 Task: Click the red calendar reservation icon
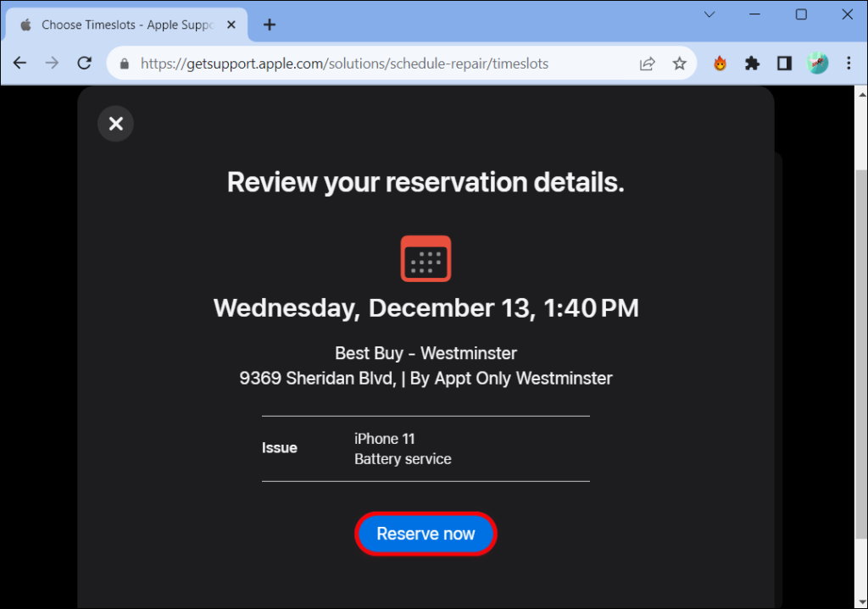coord(426,258)
